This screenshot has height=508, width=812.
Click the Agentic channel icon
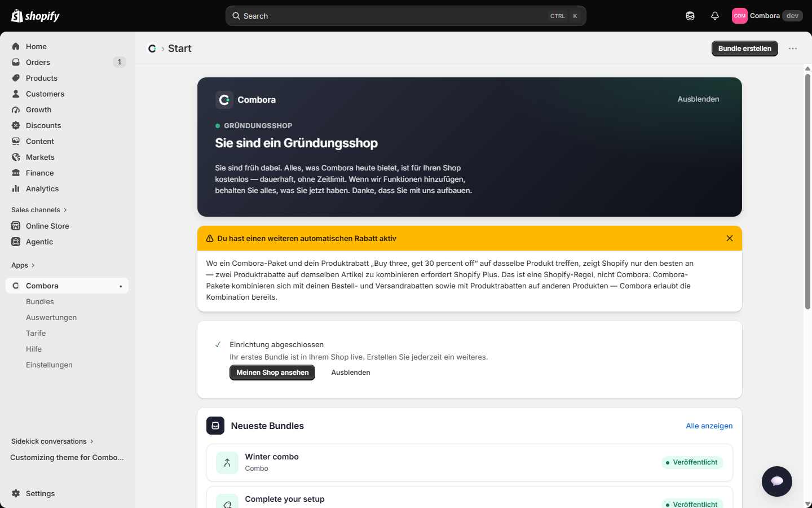pyautogui.click(x=16, y=242)
